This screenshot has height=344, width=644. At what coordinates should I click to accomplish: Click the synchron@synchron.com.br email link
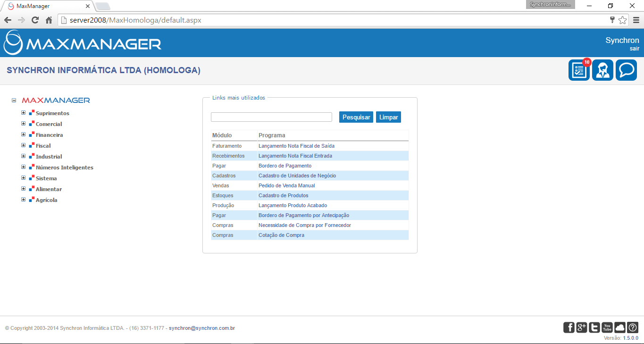point(202,328)
